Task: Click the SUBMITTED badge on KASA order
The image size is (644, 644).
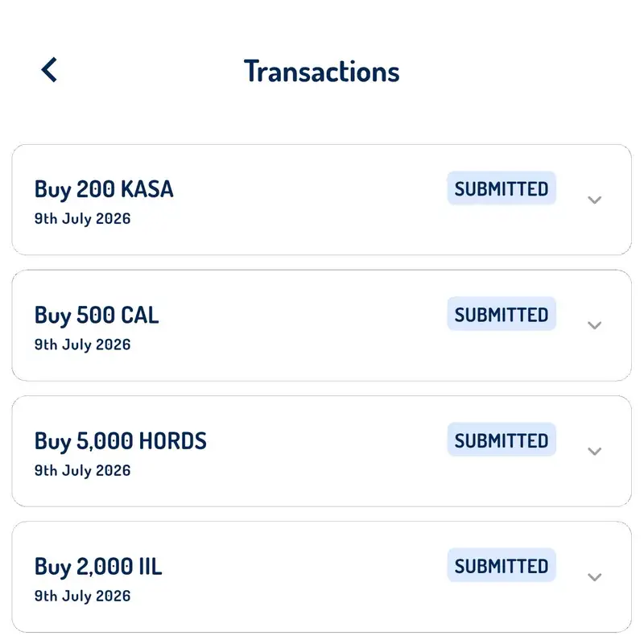Action: pyautogui.click(x=502, y=188)
